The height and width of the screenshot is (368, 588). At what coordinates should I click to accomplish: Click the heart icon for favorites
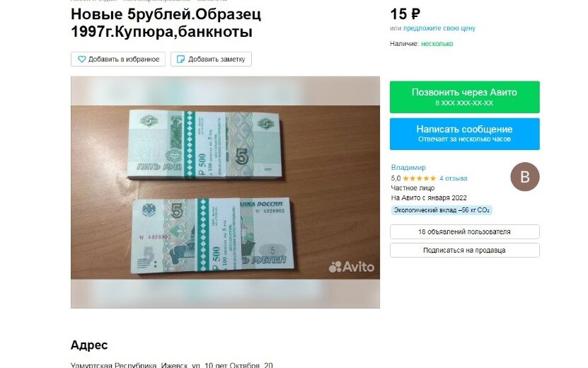pos(82,59)
